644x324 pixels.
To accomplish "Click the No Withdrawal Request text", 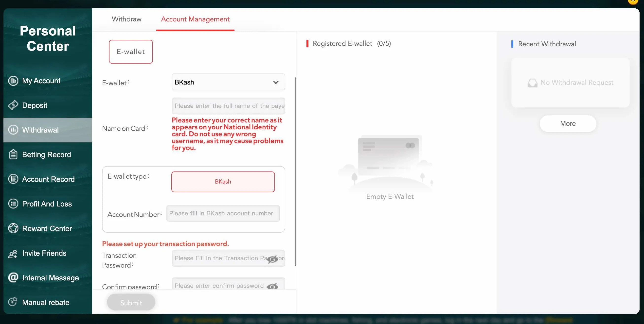I will (x=577, y=83).
